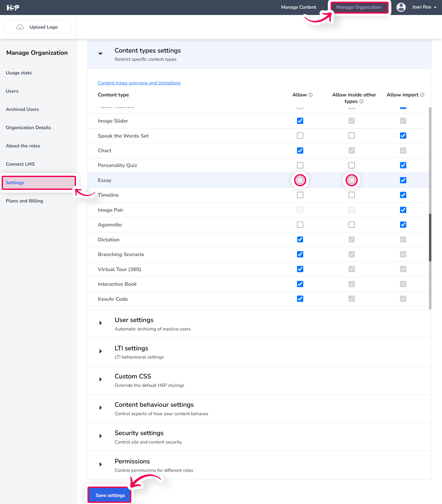The width and height of the screenshot is (442, 504).
Task: Click the user avatar icon
Action: (401, 7)
